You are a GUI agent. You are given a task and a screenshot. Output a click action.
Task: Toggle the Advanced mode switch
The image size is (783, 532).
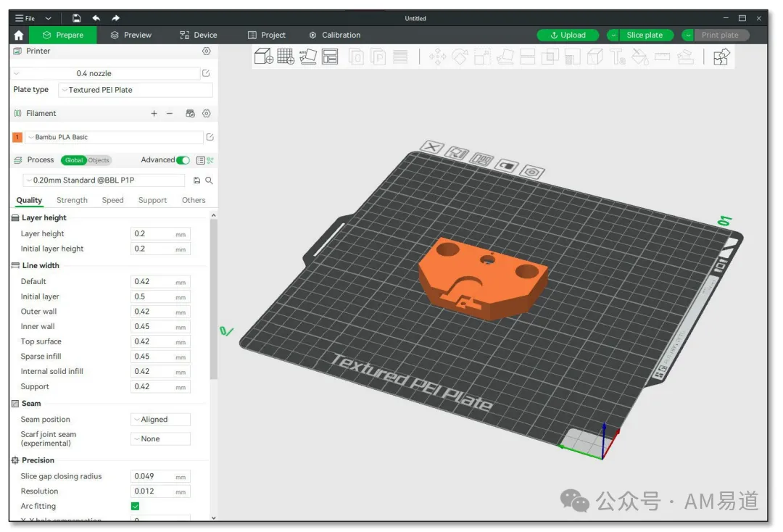pyautogui.click(x=183, y=160)
